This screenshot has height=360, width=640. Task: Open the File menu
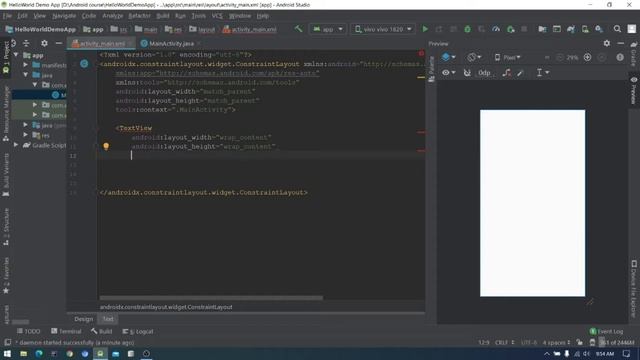[7, 16]
